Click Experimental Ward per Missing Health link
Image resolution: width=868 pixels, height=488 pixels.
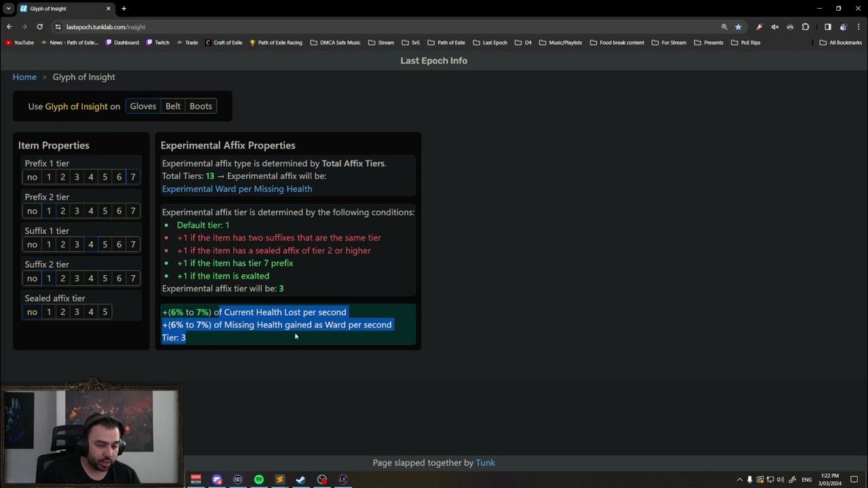237,189
